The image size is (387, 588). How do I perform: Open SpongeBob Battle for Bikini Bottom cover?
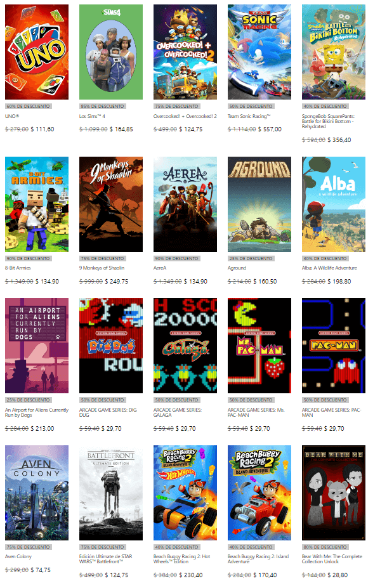(334, 52)
